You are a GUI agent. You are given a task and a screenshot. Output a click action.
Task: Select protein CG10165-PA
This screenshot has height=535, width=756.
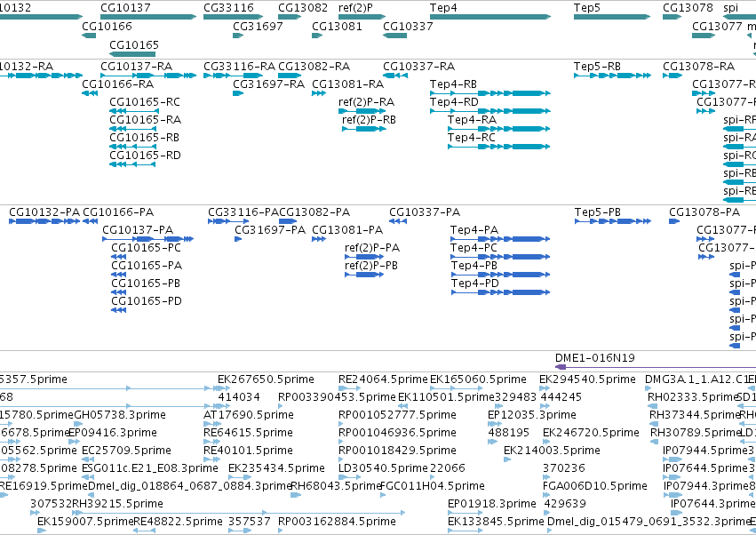pos(147,266)
